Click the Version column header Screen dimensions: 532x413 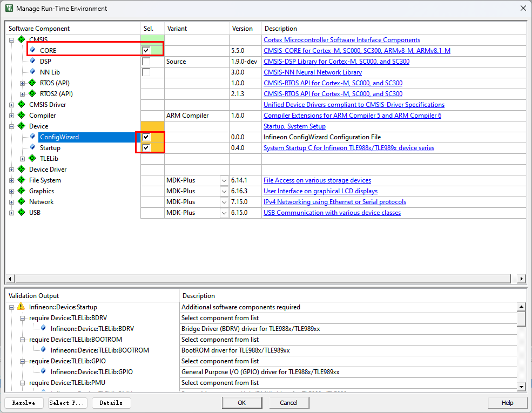(x=245, y=29)
